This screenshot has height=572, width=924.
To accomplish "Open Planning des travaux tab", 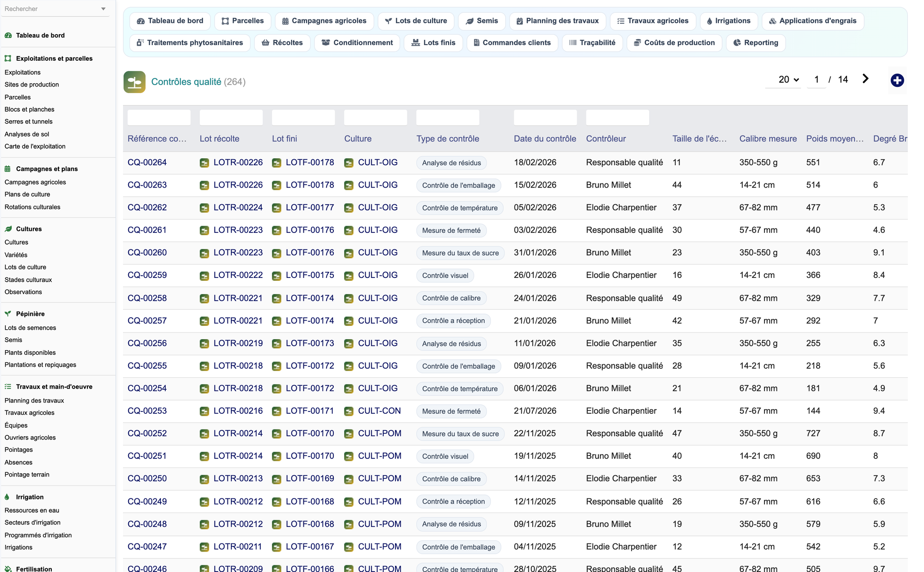I will click(557, 21).
